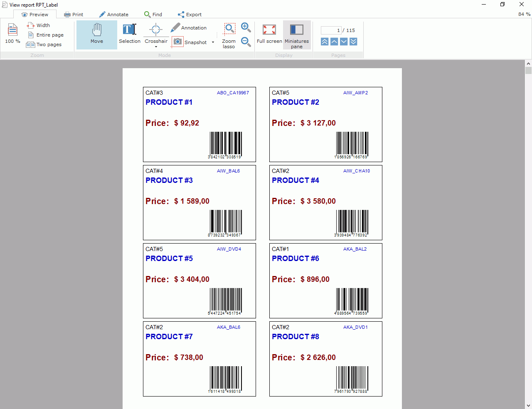532x409 pixels.
Task: Click the AKA_BAL6 reference code
Action: 229,327
